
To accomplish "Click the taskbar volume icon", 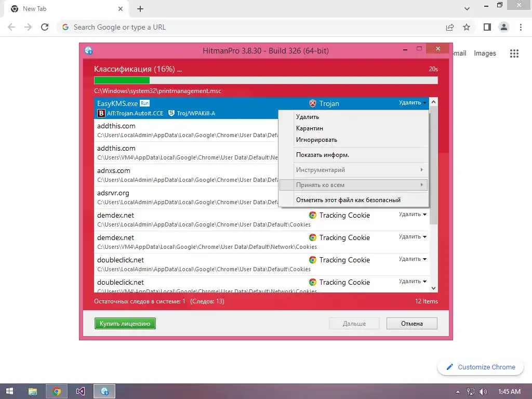I will click(483, 392).
